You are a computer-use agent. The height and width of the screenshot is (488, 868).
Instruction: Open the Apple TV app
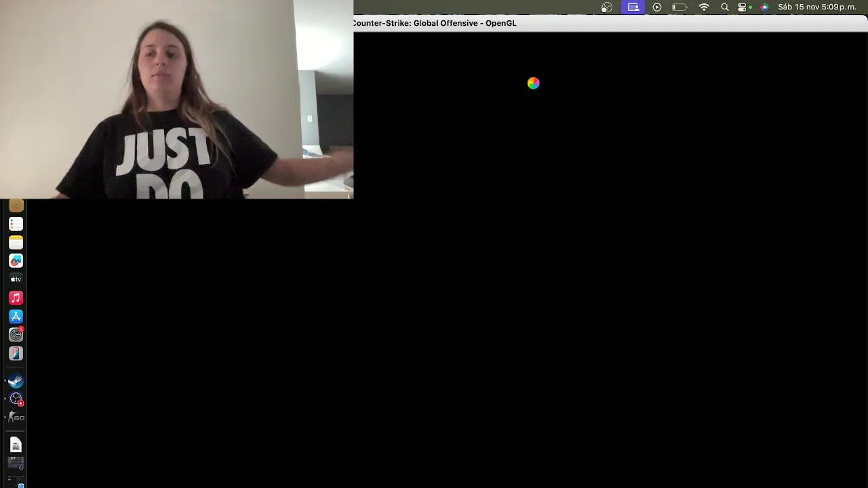[16, 279]
